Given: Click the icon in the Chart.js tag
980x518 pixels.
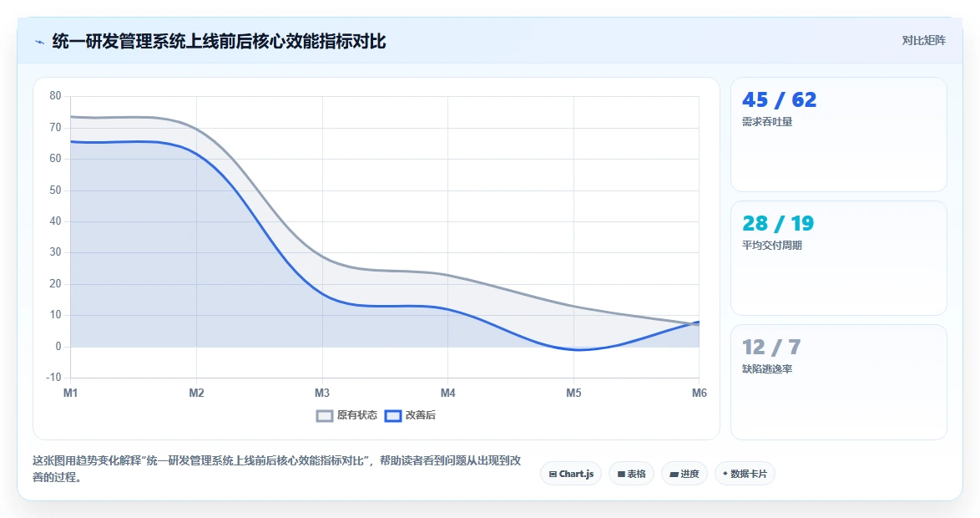Looking at the screenshot, I should [553, 475].
